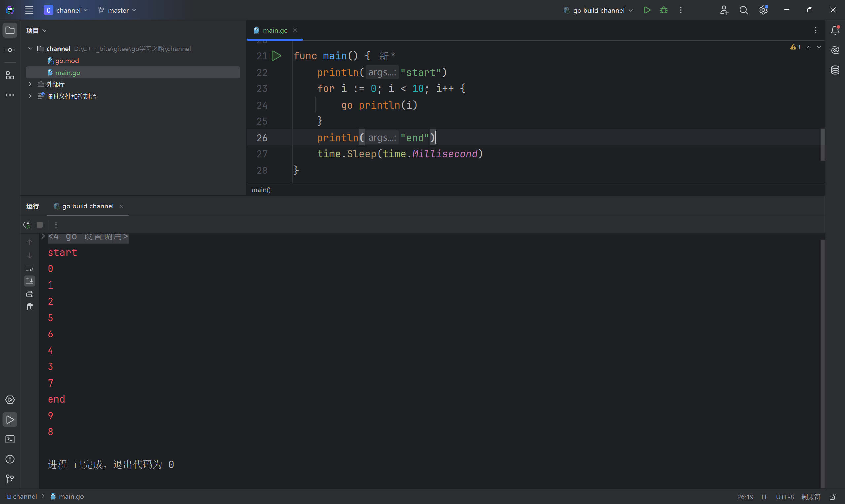The width and height of the screenshot is (845, 504).
Task: Go to next highlighted error arrow
Action: pos(819,47)
